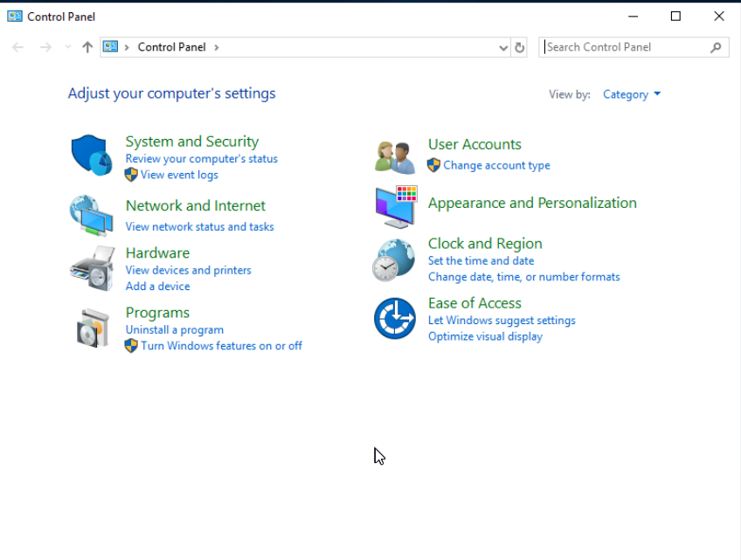This screenshot has width=741, height=560.
Task: Open View event logs link
Action: (179, 175)
